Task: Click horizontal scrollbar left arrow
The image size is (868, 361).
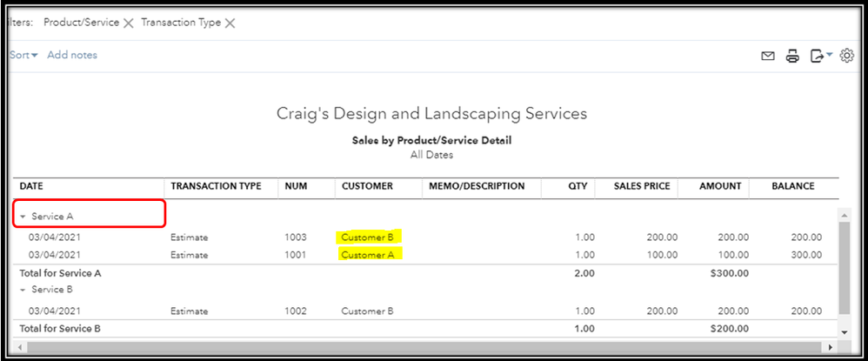Action: [18, 347]
